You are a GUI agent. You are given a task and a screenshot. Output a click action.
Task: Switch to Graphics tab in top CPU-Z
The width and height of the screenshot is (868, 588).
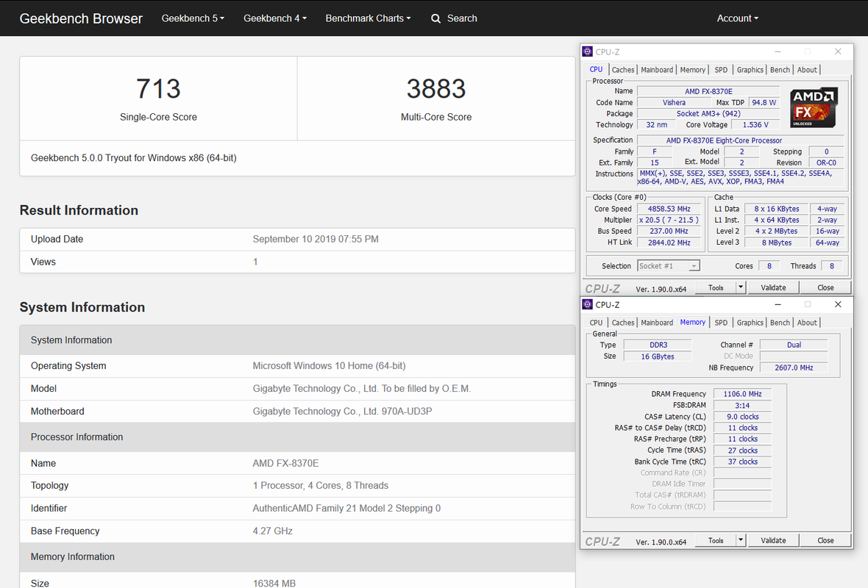click(x=750, y=70)
